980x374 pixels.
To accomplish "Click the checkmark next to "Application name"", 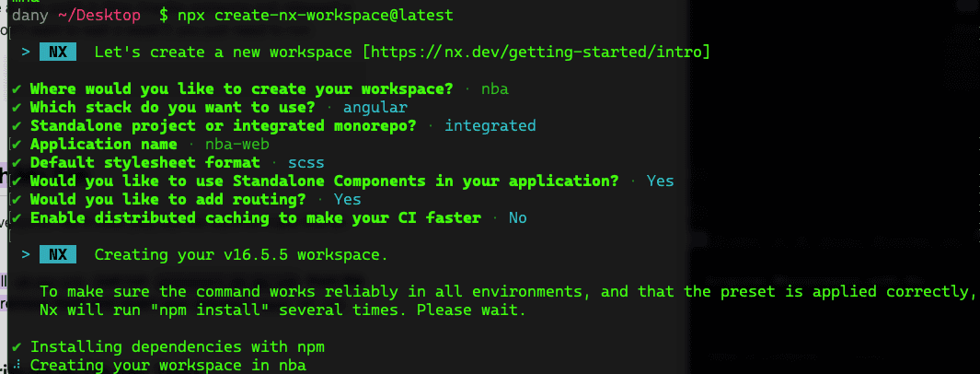I will point(17,144).
